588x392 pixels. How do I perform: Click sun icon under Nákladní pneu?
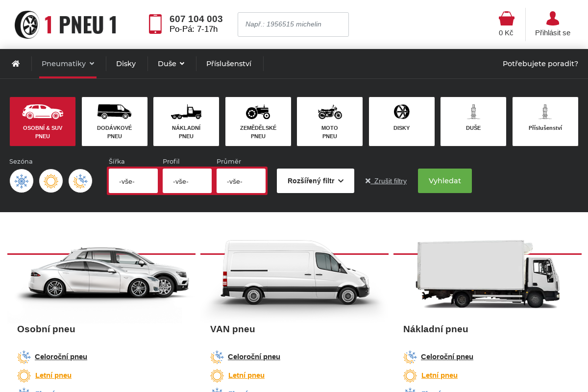click(410, 376)
